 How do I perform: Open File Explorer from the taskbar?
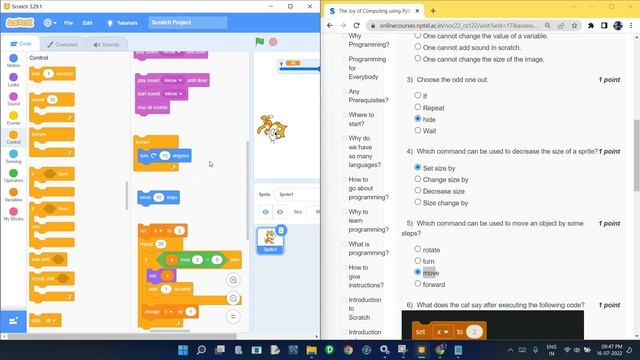[311, 350]
